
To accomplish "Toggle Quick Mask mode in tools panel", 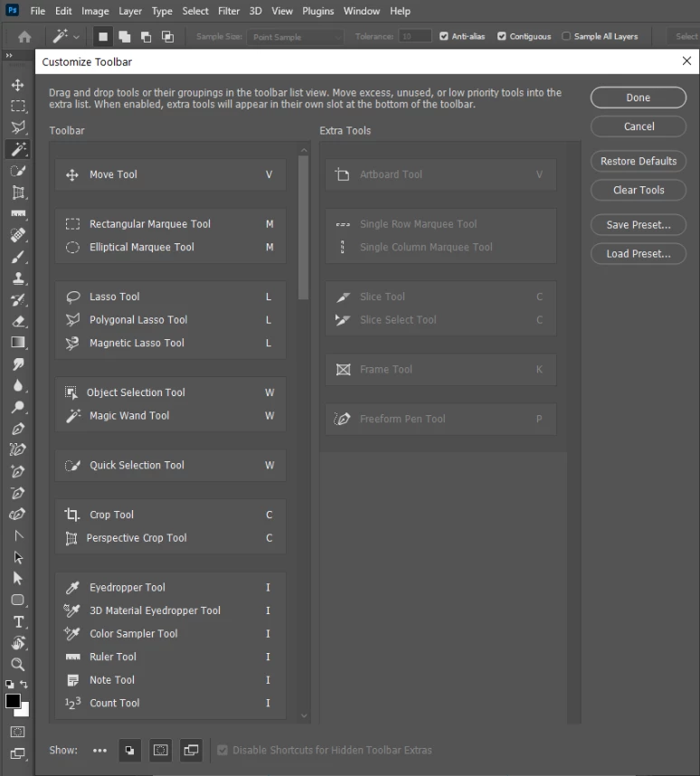I will (x=18, y=732).
